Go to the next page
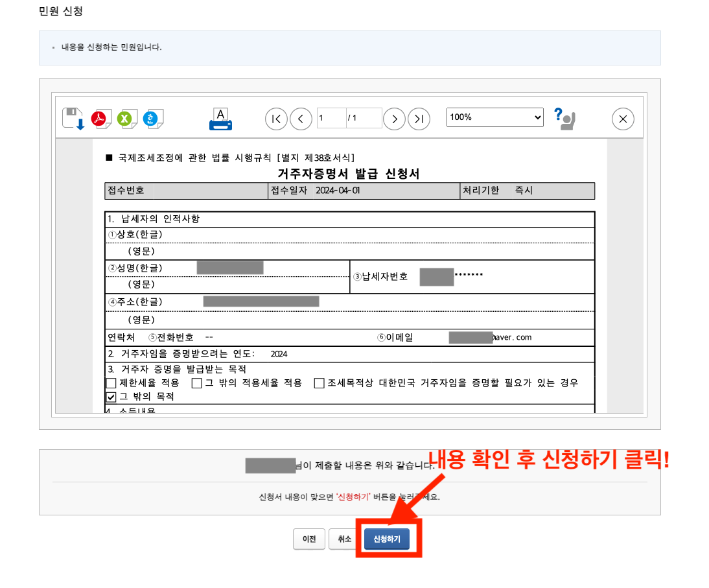Viewport: 709px width, 588px height. [394, 118]
